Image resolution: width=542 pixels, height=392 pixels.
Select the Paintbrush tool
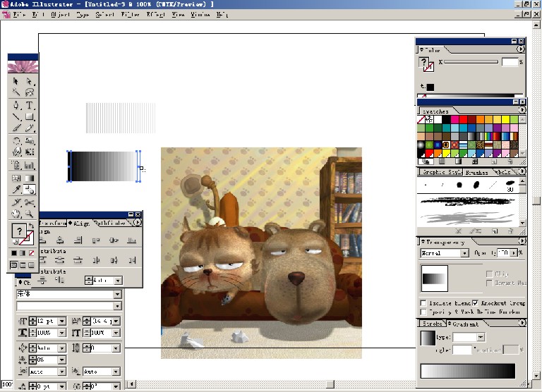(x=16, y=128)
